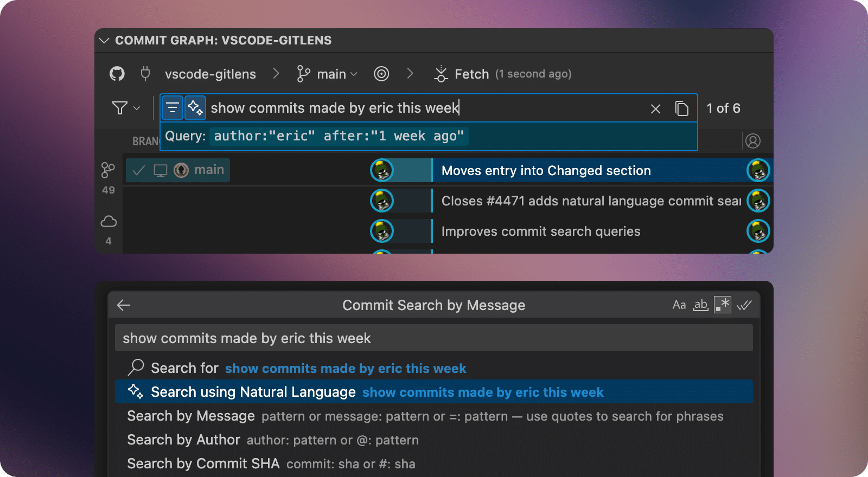Click the magnifier icon beside Search for
The height and width of the screenshot is (477, 868).
136,368
